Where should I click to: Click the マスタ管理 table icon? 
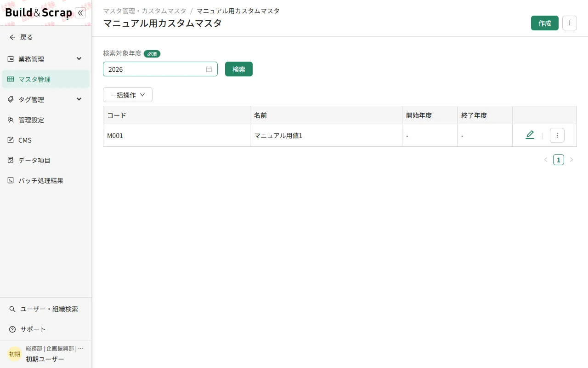coord(11,79)
